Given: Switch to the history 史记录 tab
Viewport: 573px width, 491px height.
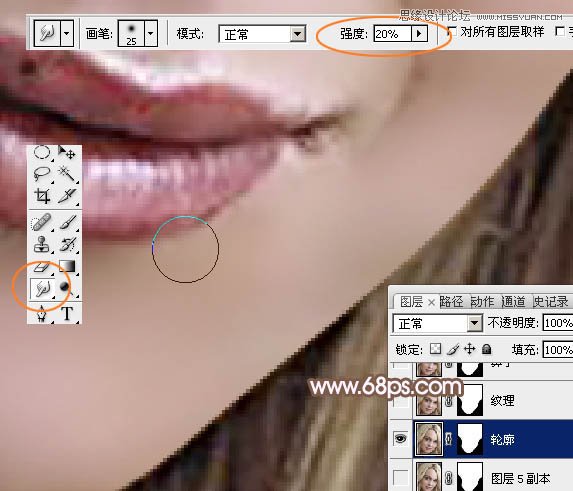Looking at the screenshot, I should point(551,301).
